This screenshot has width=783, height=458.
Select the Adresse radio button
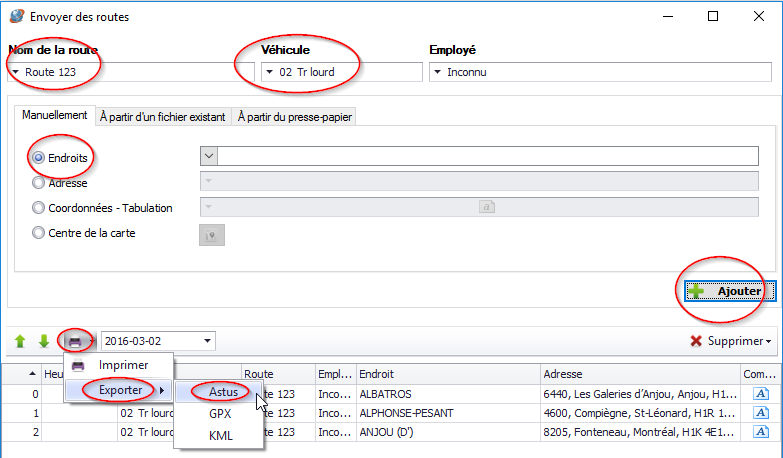[x=39, y=183]
